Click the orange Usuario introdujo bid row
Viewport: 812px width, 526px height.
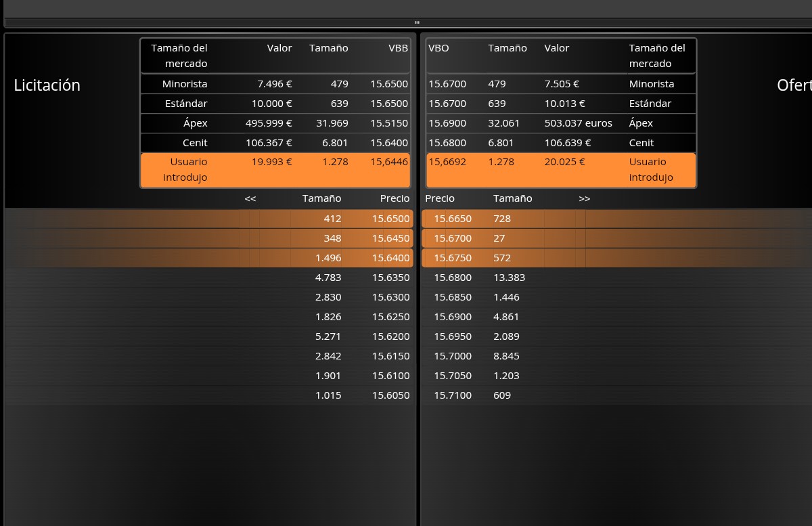[275, 170]
